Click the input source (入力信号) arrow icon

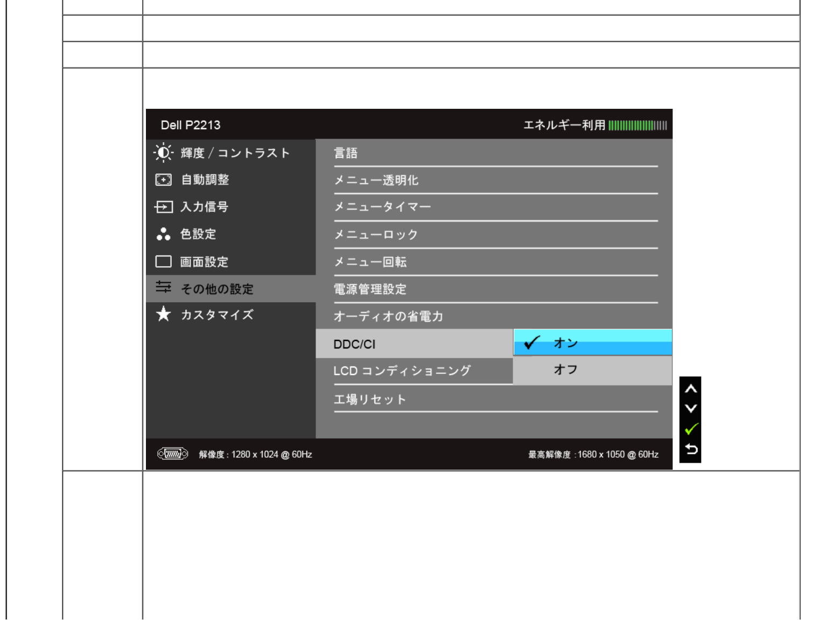pyautogui.click(x=163, y=207)
